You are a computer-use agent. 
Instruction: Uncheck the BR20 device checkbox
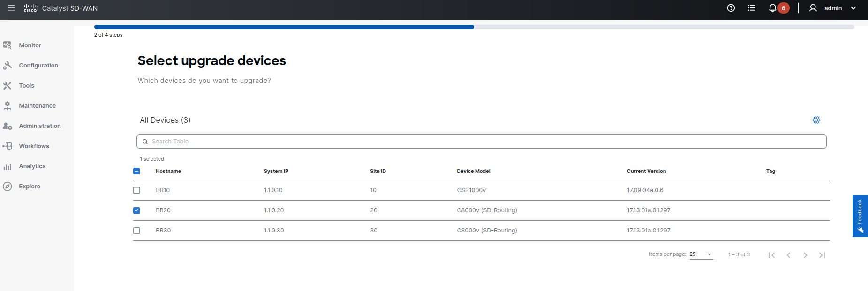tap(136, 210)
